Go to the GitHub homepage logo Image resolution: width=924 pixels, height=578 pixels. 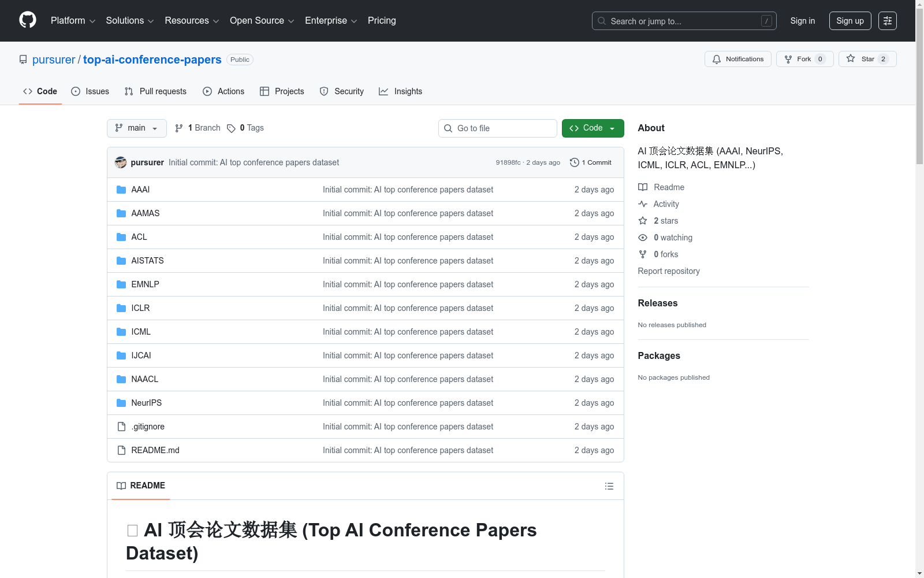28,20
